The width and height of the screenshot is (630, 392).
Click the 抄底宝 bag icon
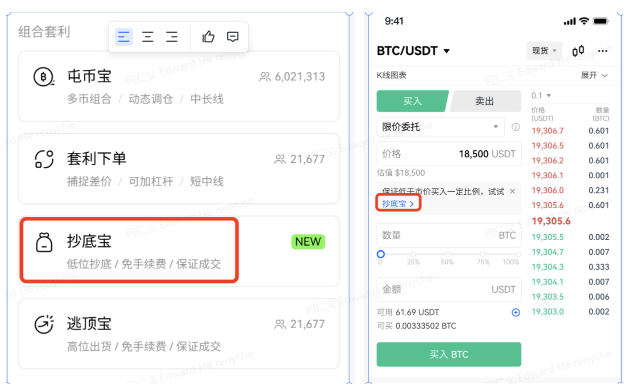pyautogui.click(x=44, y=242)
